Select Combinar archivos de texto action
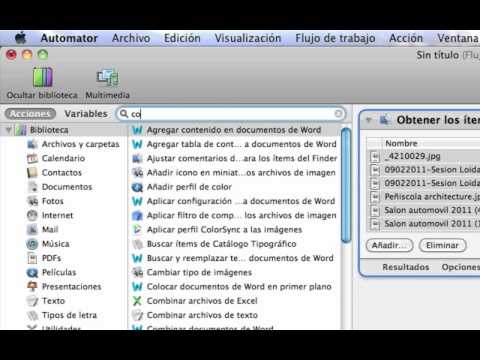 click(236, 315)
